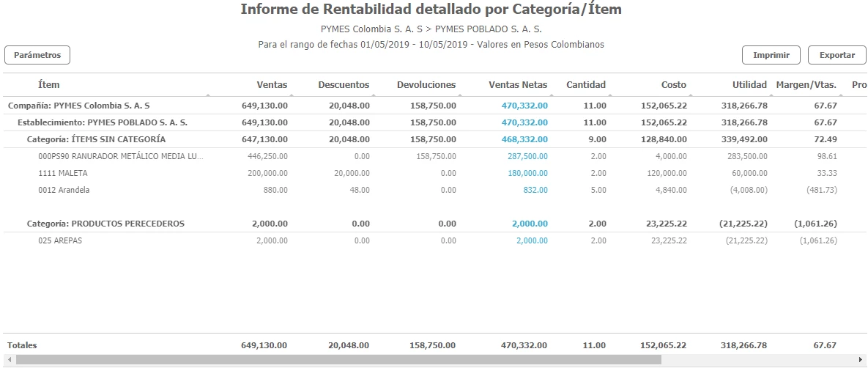
Task: Sort by the Cantidad column header
Action: (x=586, y=85)
